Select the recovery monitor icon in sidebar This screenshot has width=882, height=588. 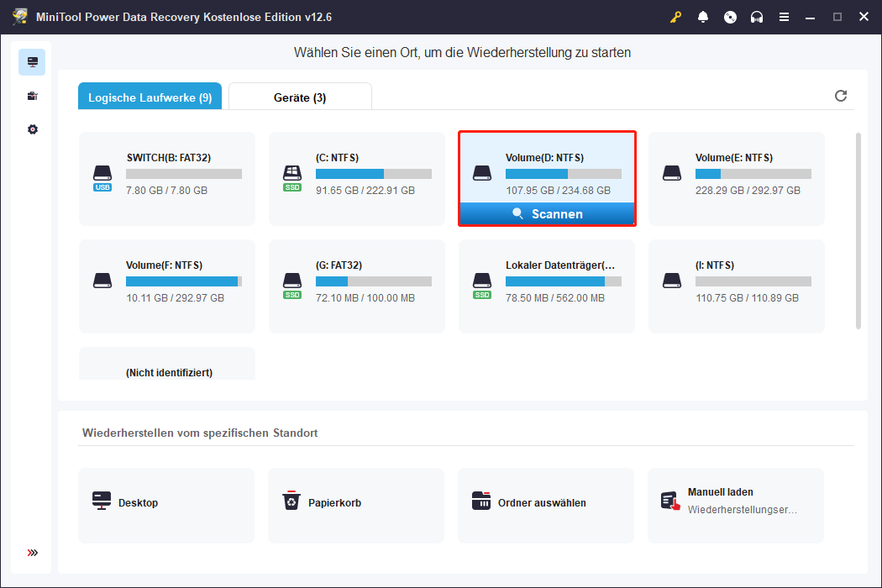(x=32, y=62)
